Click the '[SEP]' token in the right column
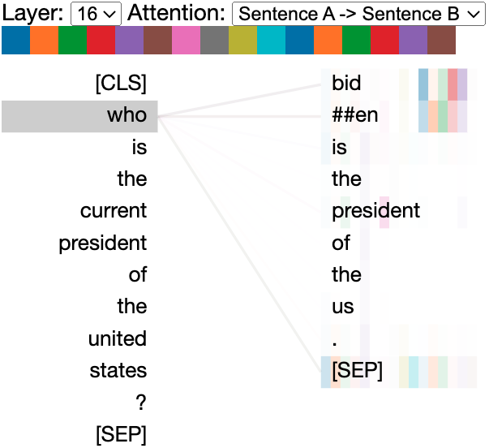 (357, 371)
